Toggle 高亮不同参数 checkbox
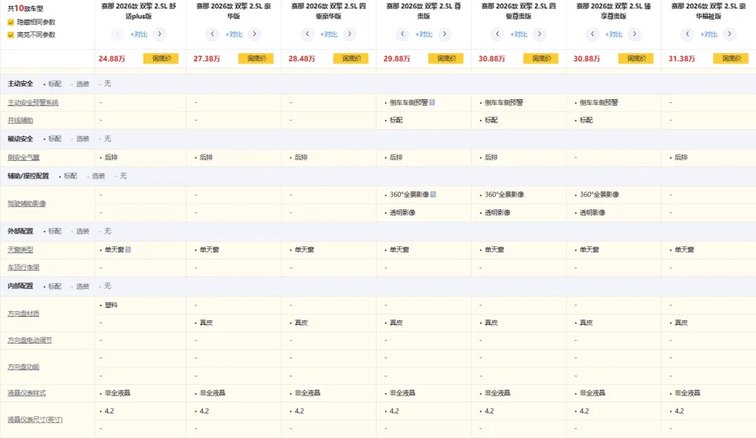The image size is (756, 438). click(11, 34)
